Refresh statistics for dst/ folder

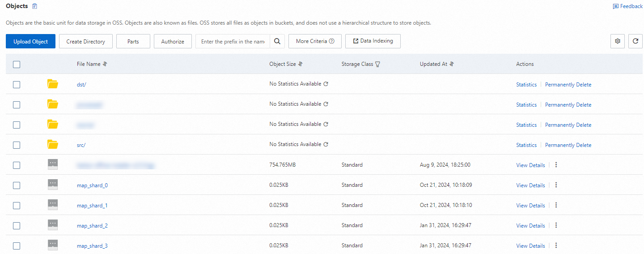pos(326,84)
